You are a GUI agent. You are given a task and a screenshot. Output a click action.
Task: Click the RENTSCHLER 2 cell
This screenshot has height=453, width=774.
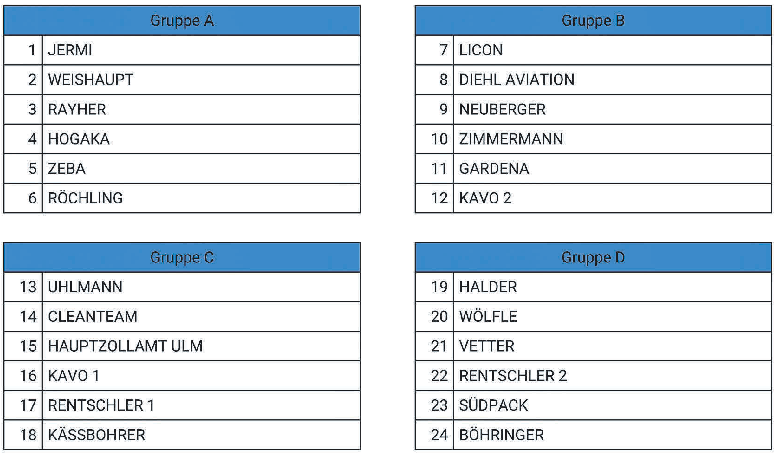pyautogui.click(x=513, y=376)
